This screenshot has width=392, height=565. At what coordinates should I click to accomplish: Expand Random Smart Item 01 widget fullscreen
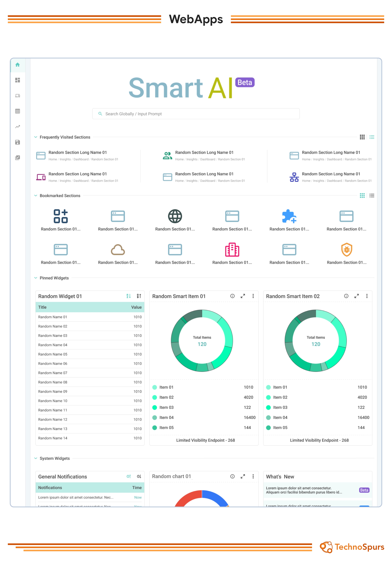(243, 296)
